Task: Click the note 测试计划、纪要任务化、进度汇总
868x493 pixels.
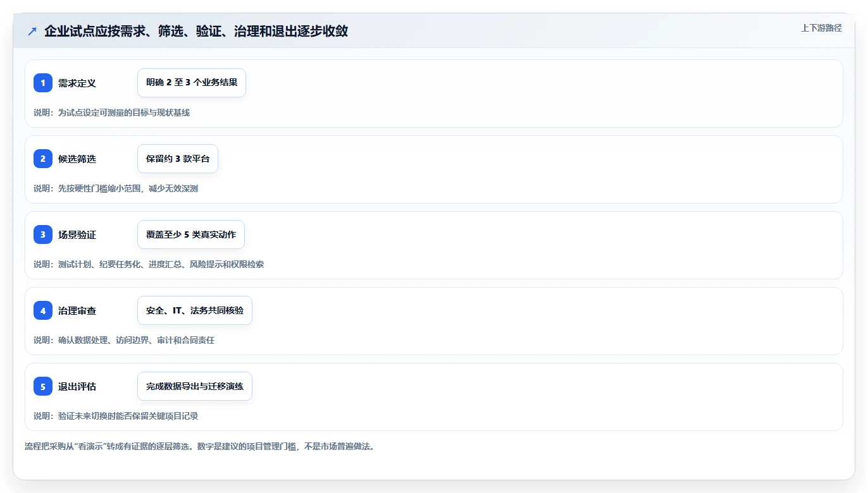Action: [120, 264]
